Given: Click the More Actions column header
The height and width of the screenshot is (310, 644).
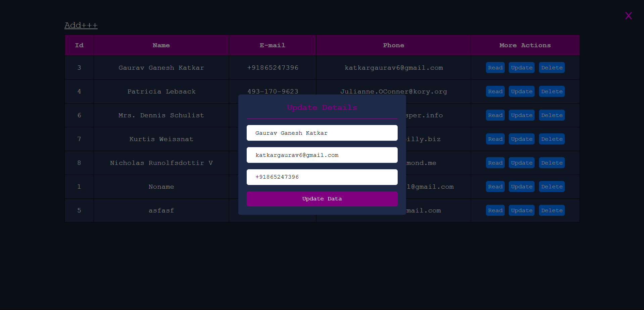Looking at the screenshot, I should (x=525, y=45).
